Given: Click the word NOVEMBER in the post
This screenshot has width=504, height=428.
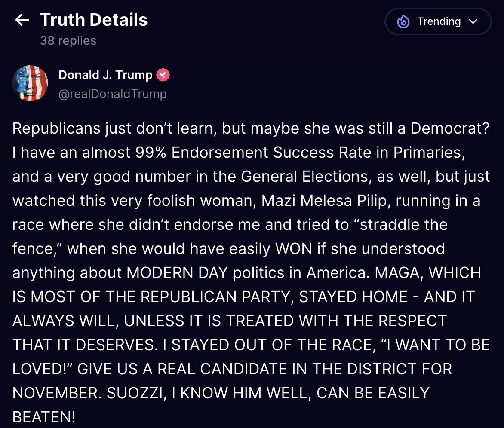Looking at the screenshot, I should click(x=56, y=393).
